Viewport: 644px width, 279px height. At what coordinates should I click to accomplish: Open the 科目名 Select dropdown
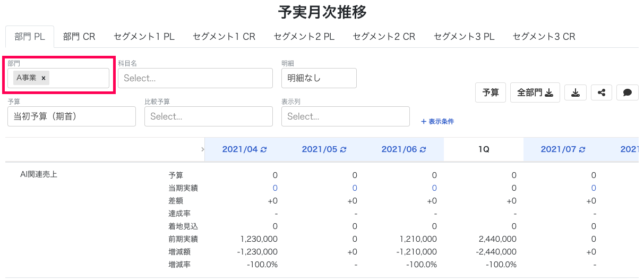(195, 78)
